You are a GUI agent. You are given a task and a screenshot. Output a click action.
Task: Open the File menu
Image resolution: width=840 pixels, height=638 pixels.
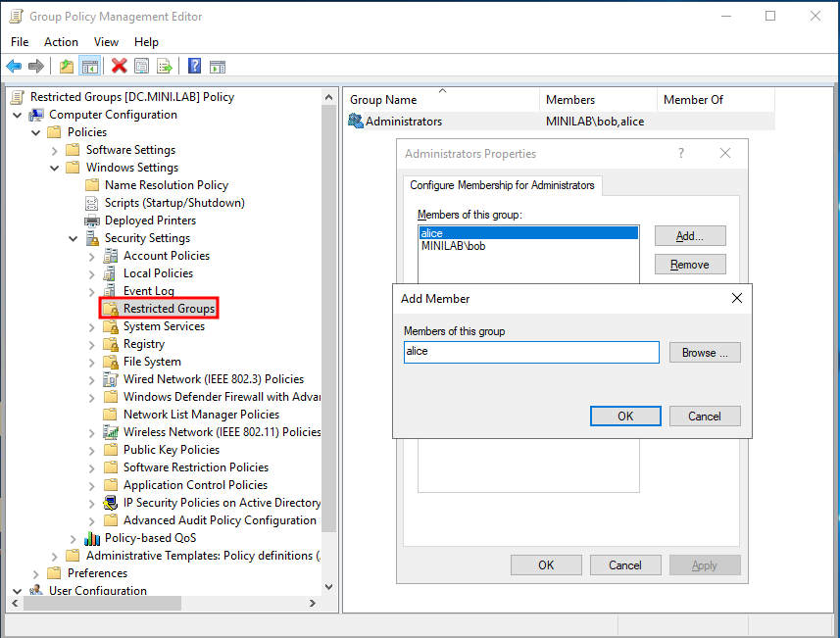coord(20,42)
